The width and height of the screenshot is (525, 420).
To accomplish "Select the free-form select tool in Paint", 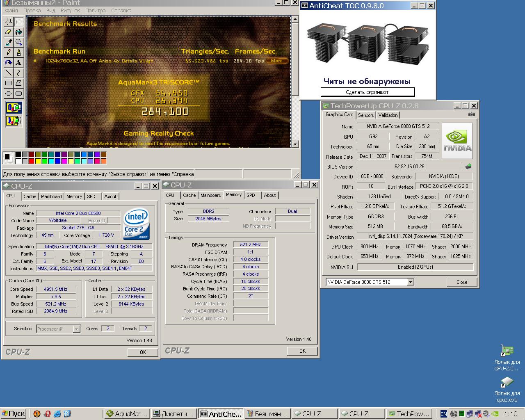I will [x=8, y=22].
